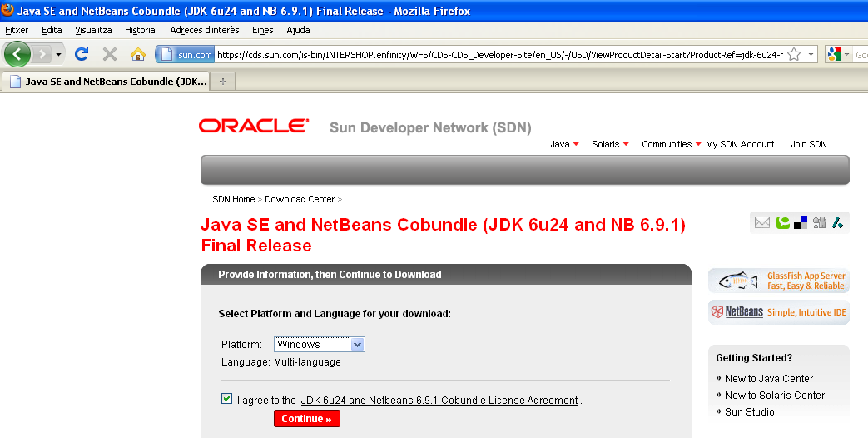
Task: Click the Firefox logo in the title bar
Action: click(7, 10)
